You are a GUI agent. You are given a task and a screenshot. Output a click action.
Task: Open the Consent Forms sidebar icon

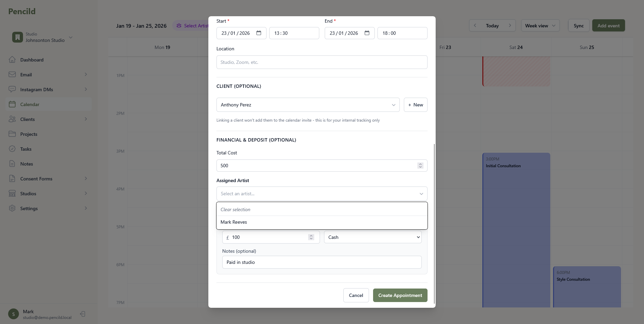pyautogui.click(x=12, y=178)
